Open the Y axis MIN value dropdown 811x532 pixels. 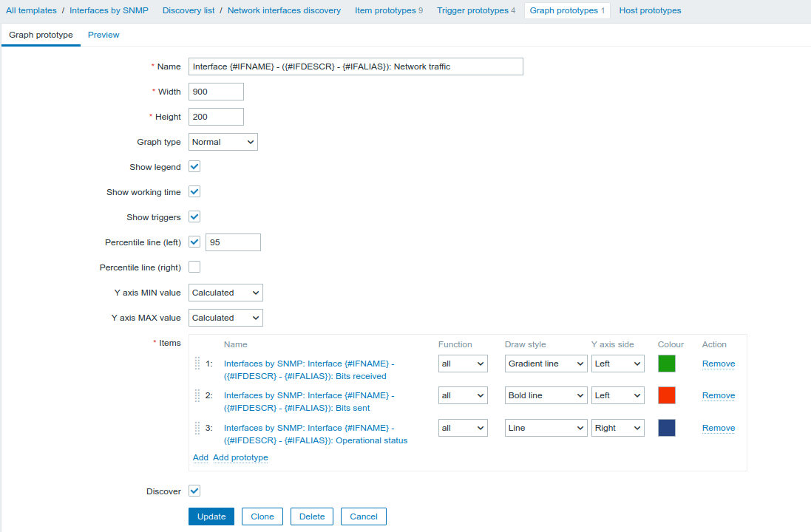(225, 293)
